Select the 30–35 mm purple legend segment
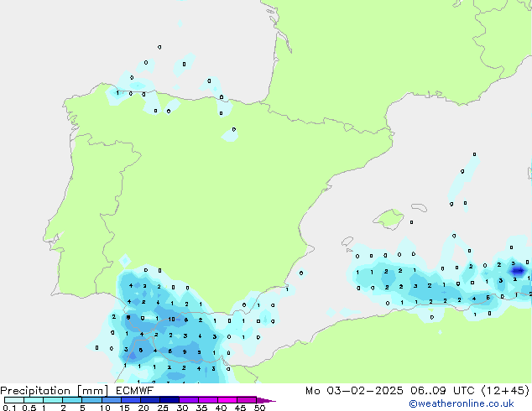 pyautogui.click(x=188, y=400)
